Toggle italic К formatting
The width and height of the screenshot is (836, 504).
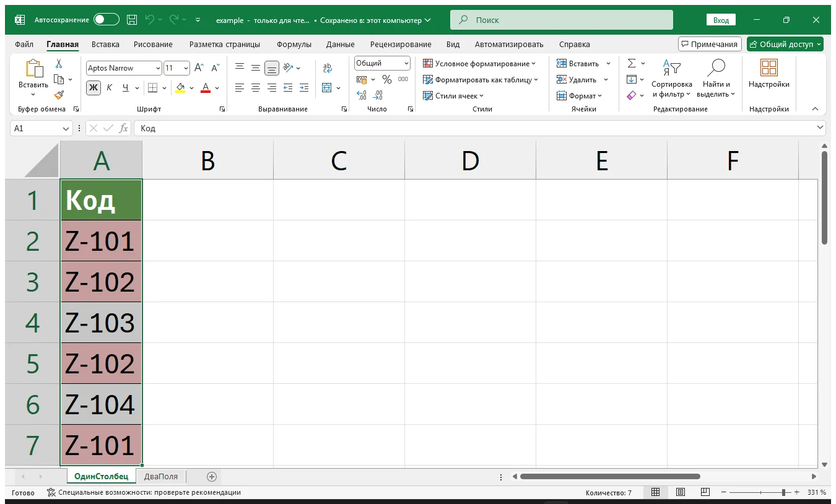pos(110,88)
